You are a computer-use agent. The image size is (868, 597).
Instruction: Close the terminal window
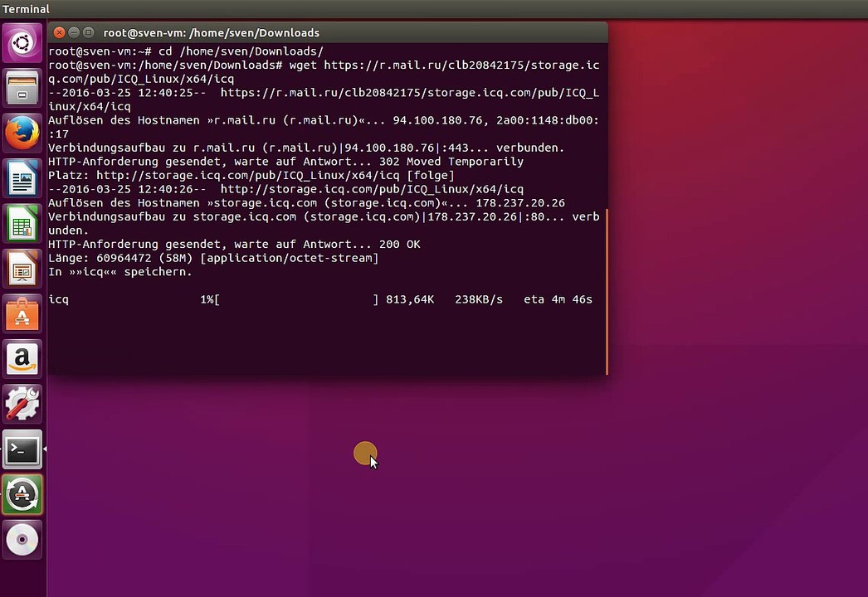[x=59, y=32]
